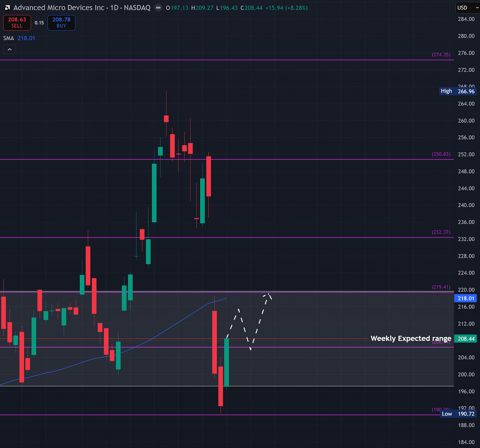This screenshot has width=480, height=448.
Task: Click the 280.00 price axis label
Action: tap(466, 36)
